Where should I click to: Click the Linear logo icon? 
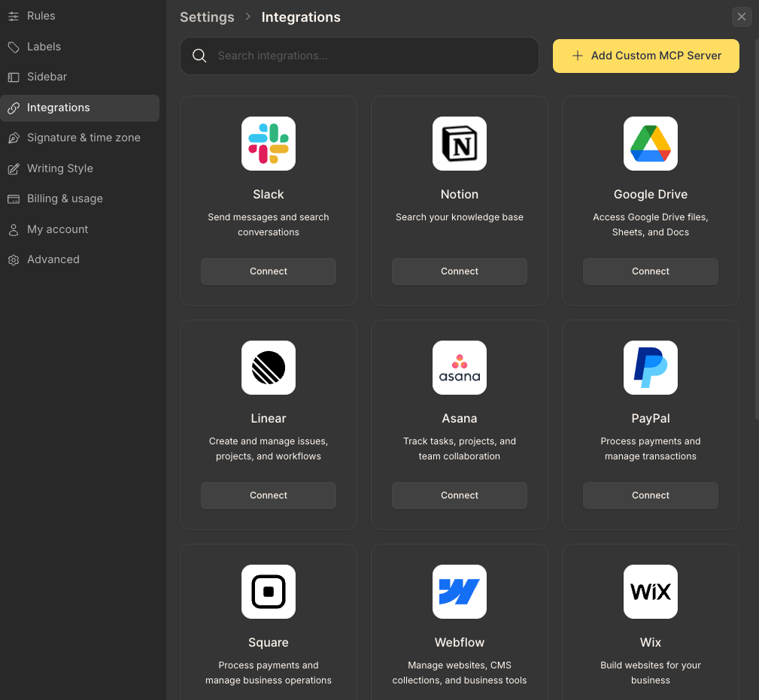269,368
